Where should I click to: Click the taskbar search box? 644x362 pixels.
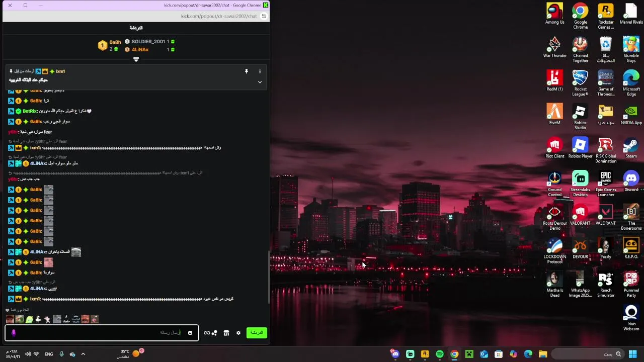(588, 354)
